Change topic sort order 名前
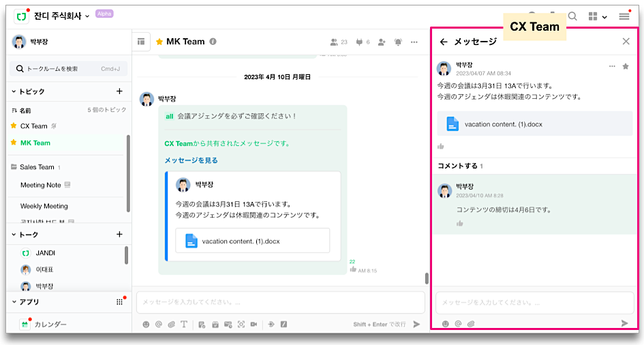The image size is (644, 345). [x=21, y=110]
